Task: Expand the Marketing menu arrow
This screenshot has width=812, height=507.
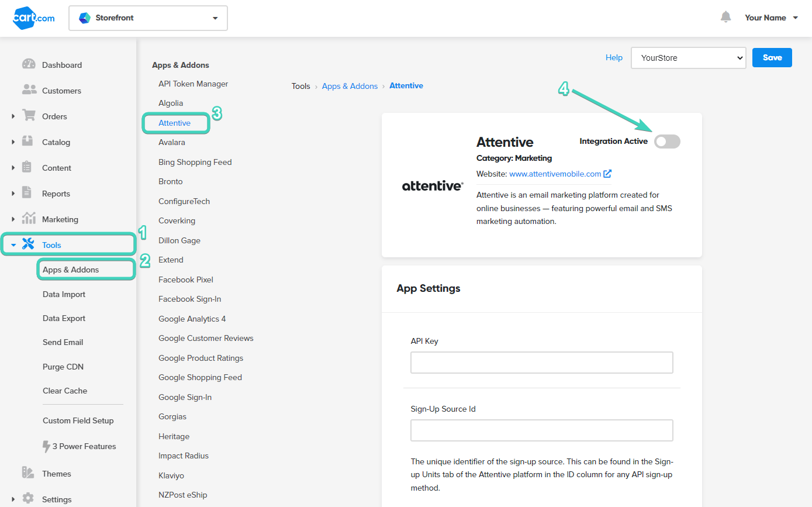Action: click(x=13, y=219)
